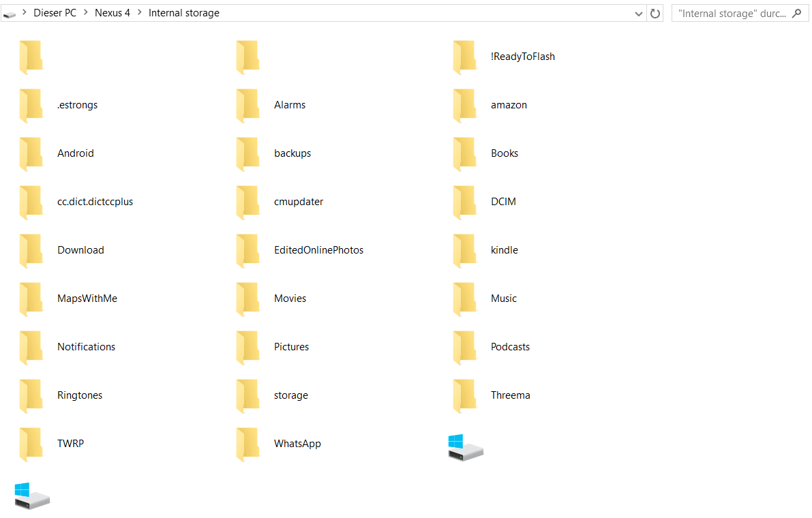Click the "kindle" label
812x518 pixels.
pos(505,250)
